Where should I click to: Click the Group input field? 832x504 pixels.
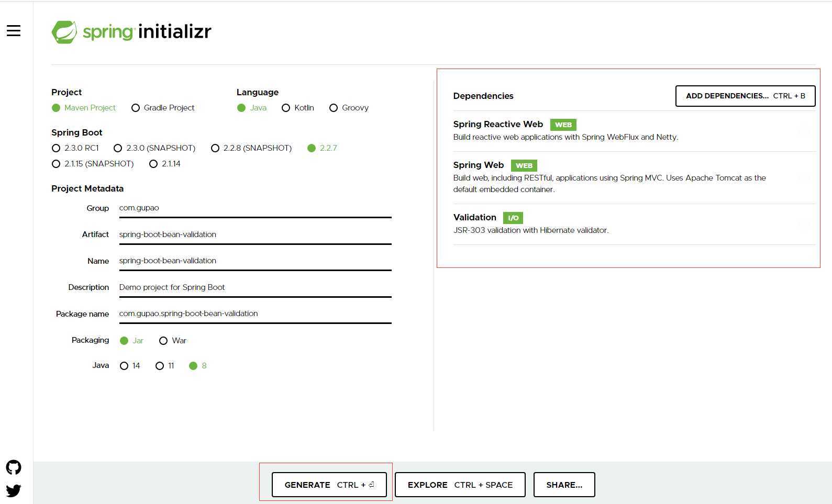click(x=255, y=208)
